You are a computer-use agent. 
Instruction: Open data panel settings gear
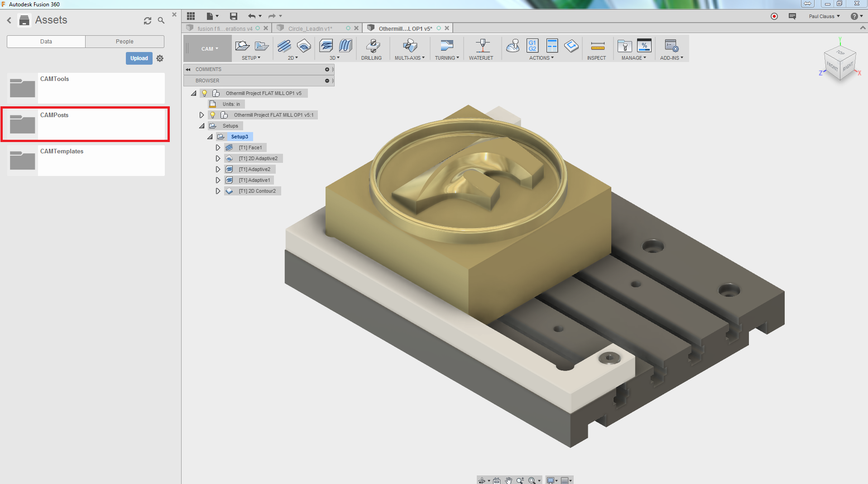pyautogui.click(x=160, y=58)
